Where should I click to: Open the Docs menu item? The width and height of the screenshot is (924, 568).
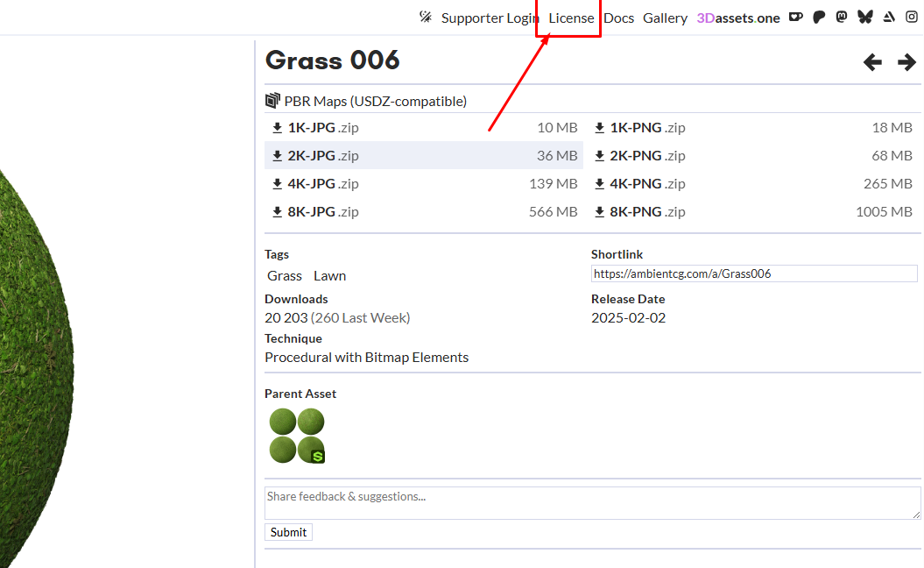click(618, 18)
